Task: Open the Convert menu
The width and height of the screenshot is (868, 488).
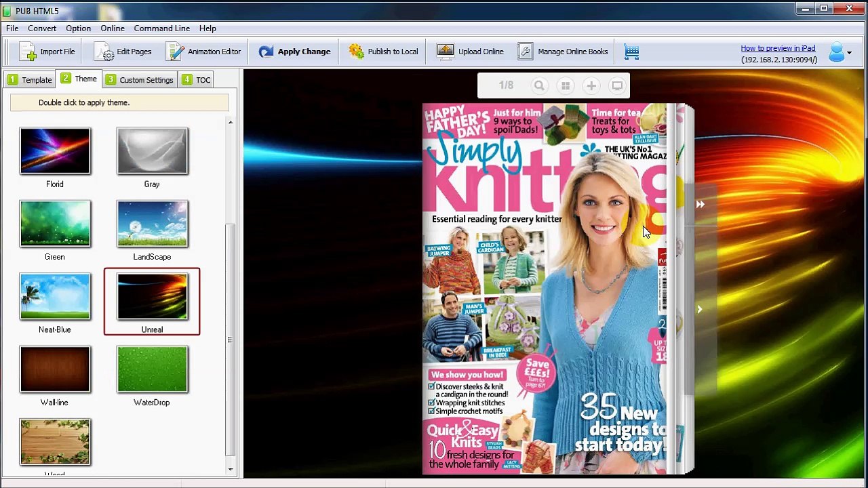Action: coord(42,28)
